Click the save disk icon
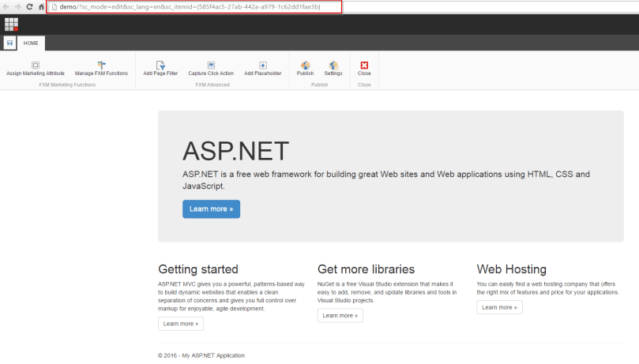 coord(9,43)
